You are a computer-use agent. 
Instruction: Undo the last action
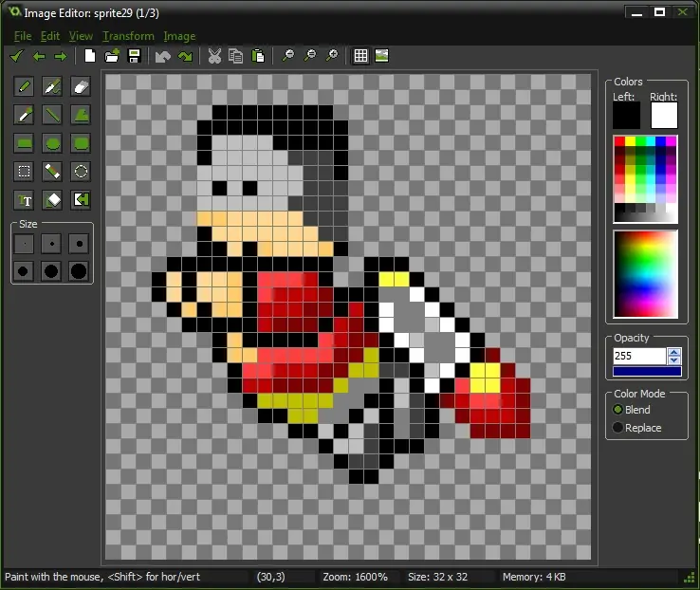pos(163,56)
